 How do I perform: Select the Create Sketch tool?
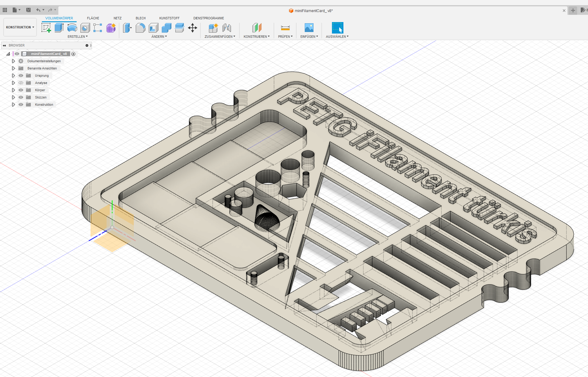[x=46, y=28]
